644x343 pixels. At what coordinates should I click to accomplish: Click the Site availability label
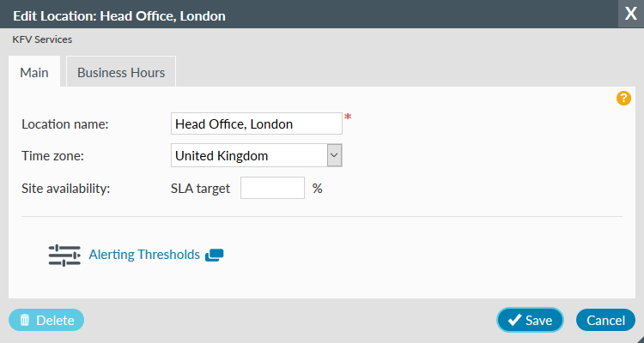66,188
